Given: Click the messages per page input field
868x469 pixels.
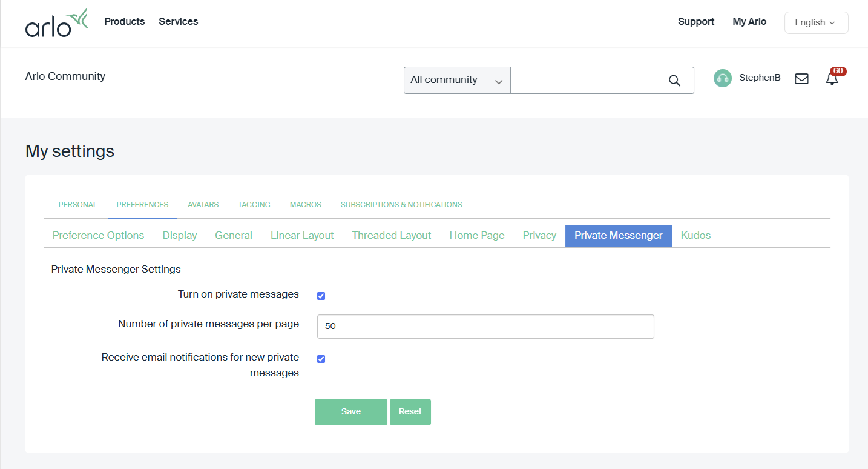Looking at the screenshot, I should pyautogui.click(x=485, y=326).
